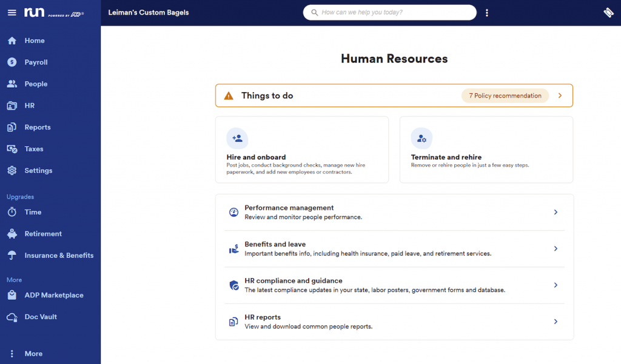Open the hamburger menu above sidebar

click(x=12, y=12)
